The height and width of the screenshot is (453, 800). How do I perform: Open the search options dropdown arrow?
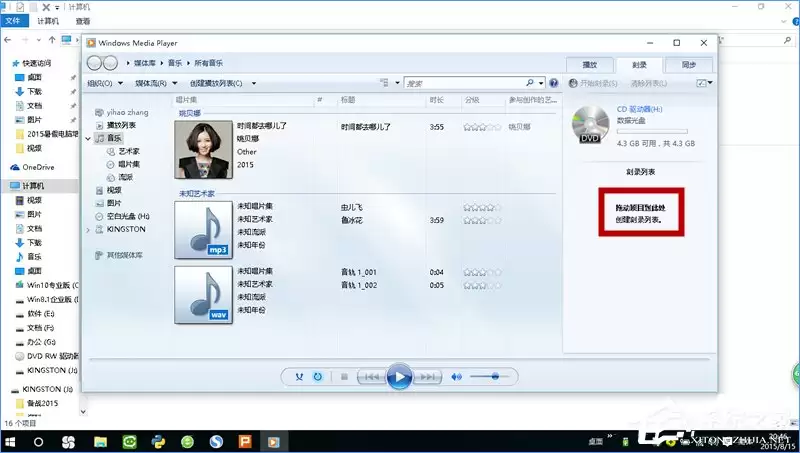pyautogui.click(x=541, y=83)
